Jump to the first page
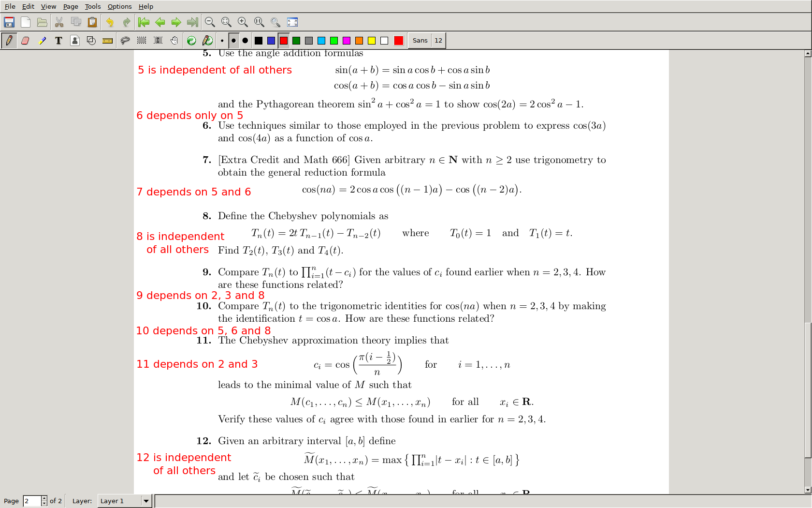 pos(144,22)
